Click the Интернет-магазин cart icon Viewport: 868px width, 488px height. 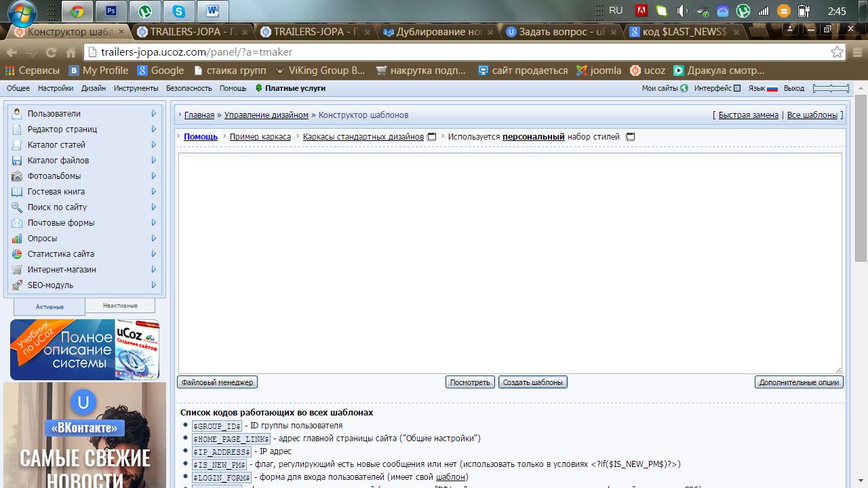click(18, 270)
